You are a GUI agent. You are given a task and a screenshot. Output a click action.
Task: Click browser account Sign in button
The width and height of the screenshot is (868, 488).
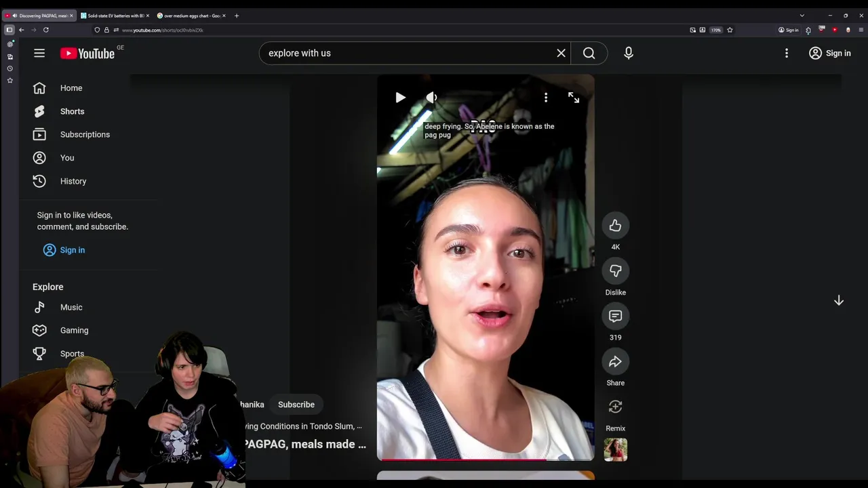click(x=788, y=30)
